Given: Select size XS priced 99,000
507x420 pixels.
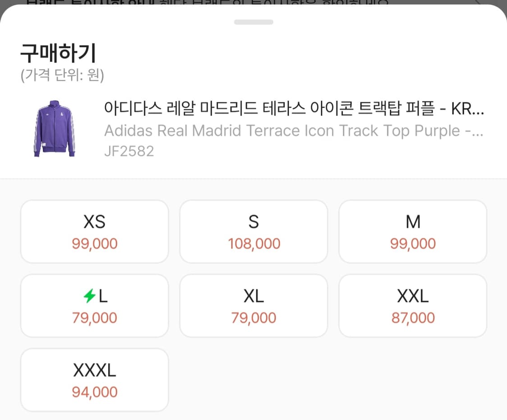Looking at the screenshot, I should point(94,231).
